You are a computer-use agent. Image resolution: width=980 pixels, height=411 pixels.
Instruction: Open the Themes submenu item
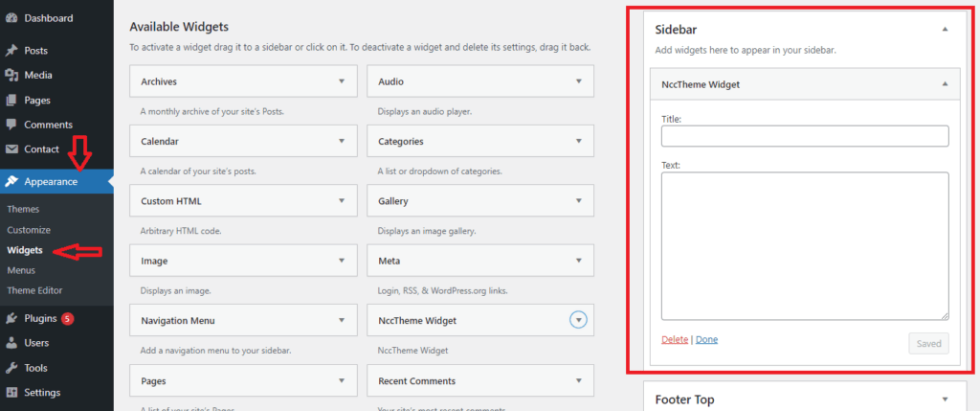pyautogui.click(x=23, y=209)
